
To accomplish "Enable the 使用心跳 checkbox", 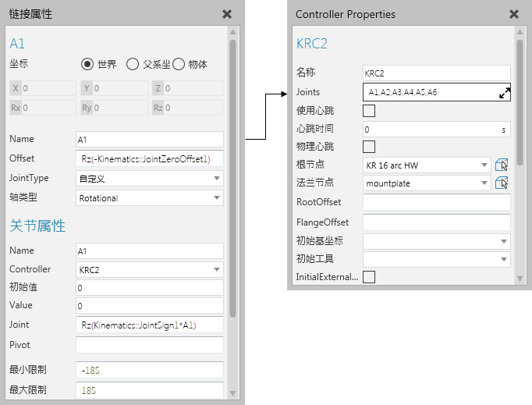I will pyautogui.click(x=370, y=111).
